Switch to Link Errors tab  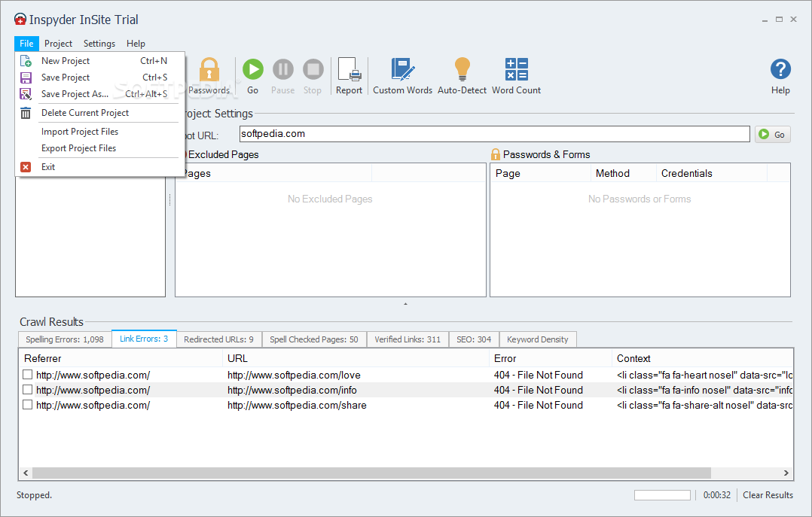click(x=144, y=339)
